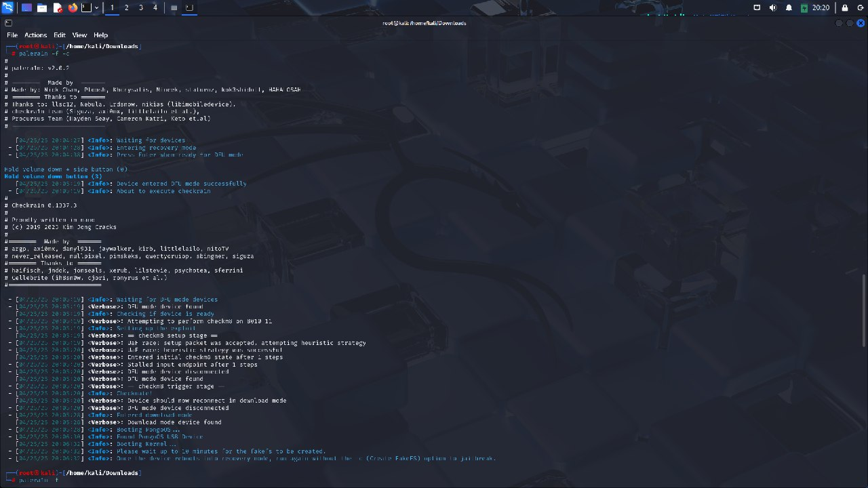This screenshot has height=488, width=868.
Task: Open the File menu
Action: (x=12, y=35)
